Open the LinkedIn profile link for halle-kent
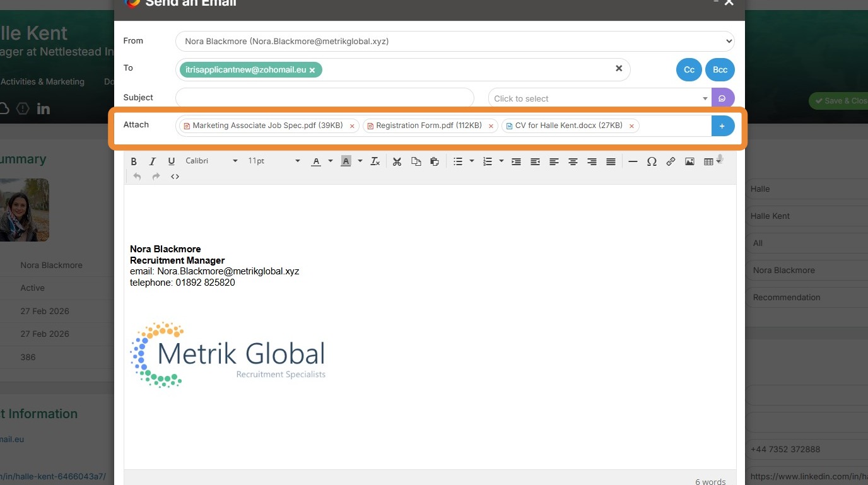This screenshot has height=485, width=868. pos(53,476)
